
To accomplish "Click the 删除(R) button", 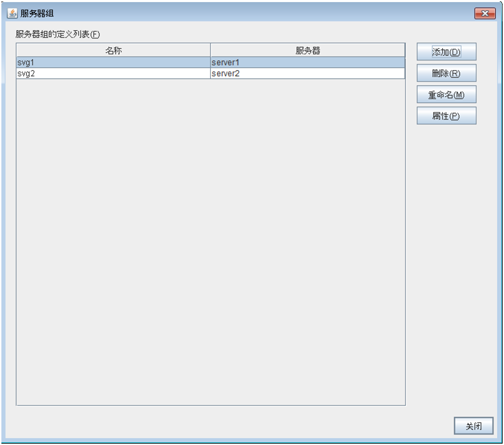I will (446, 73).
